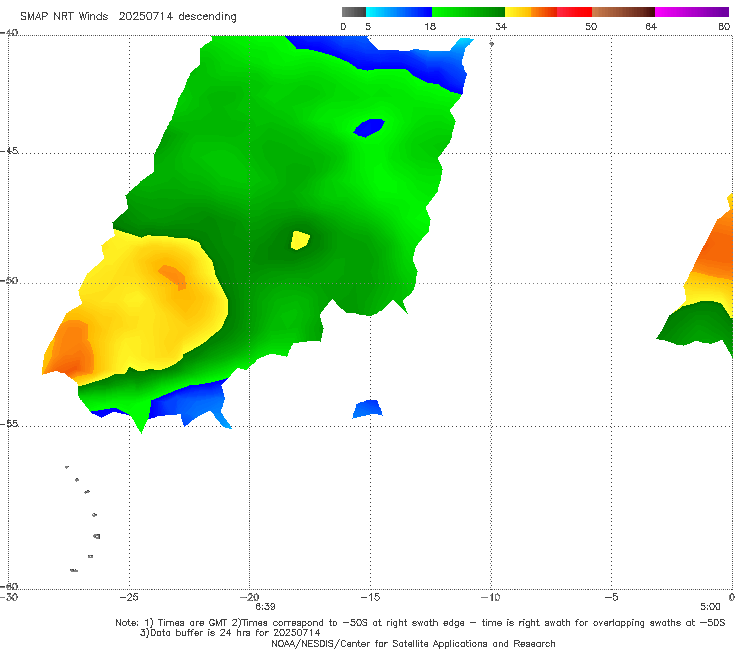This screenshot has width=740, height=650.
Task: Click the small blue patch inside the green area
Action: pyautogui.click(x=369, y=127)
